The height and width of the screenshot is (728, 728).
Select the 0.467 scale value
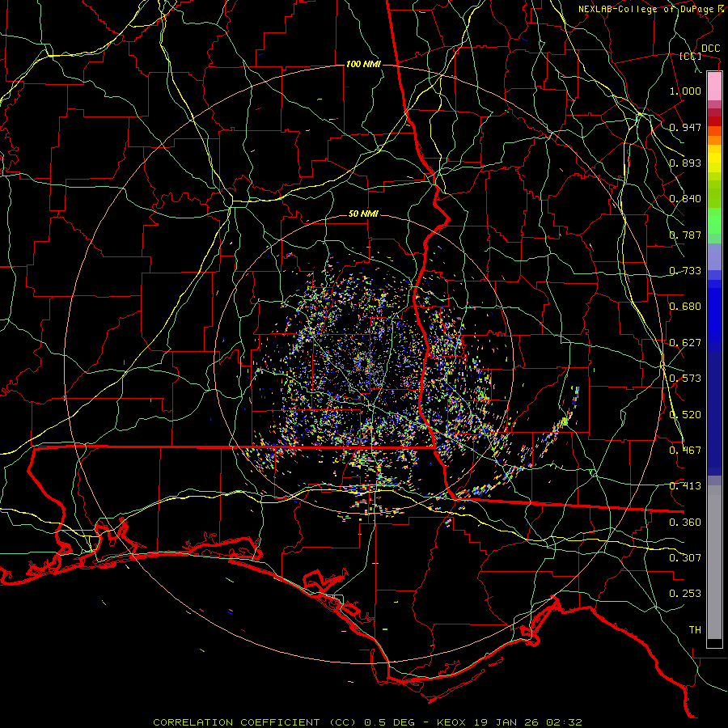685,451
